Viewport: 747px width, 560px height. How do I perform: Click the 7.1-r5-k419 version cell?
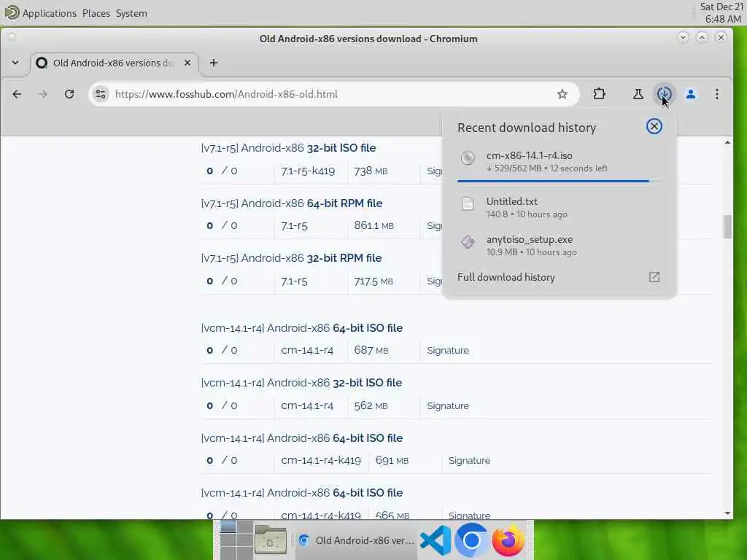(308, 171)
